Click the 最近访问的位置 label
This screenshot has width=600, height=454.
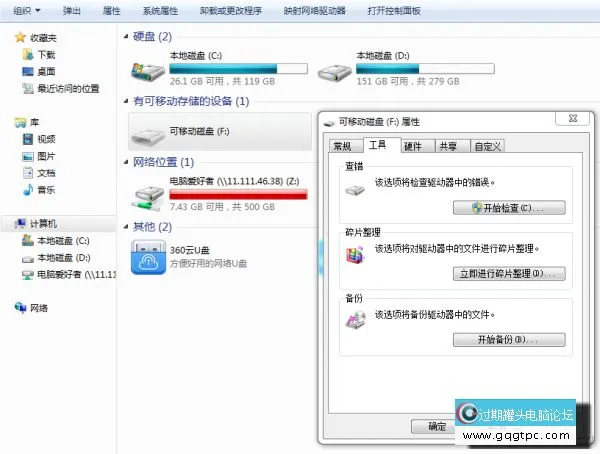[x=68, y=88]
